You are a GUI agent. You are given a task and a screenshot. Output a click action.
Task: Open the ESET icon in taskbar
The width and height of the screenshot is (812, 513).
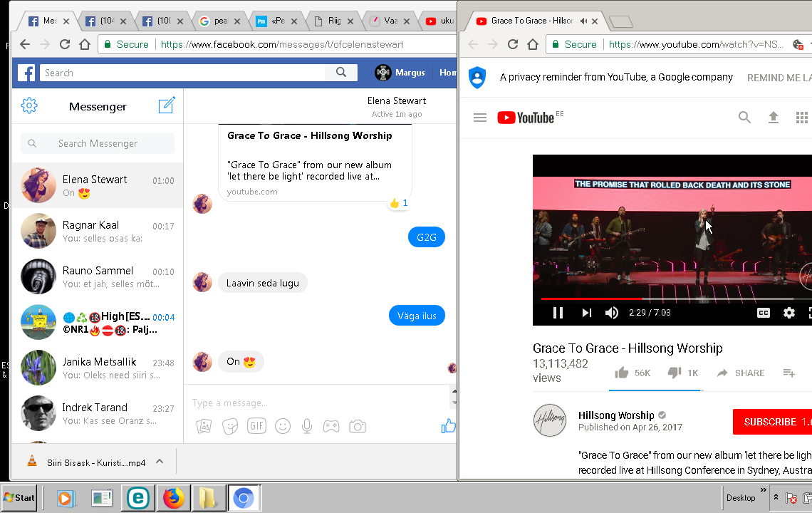coord(137,498)
